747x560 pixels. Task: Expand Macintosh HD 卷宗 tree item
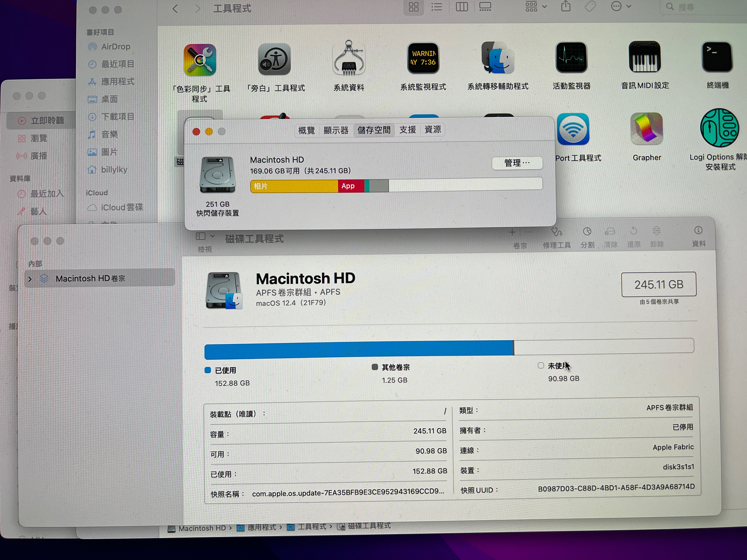point(30,279)
